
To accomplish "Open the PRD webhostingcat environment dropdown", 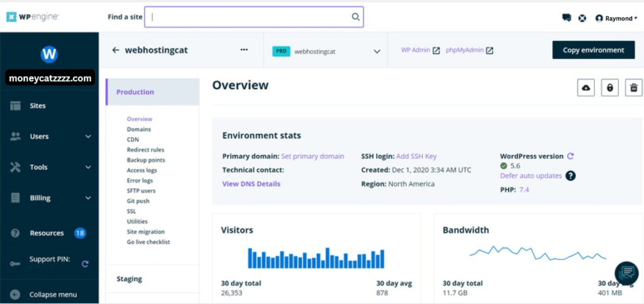I will click(326, 52).
